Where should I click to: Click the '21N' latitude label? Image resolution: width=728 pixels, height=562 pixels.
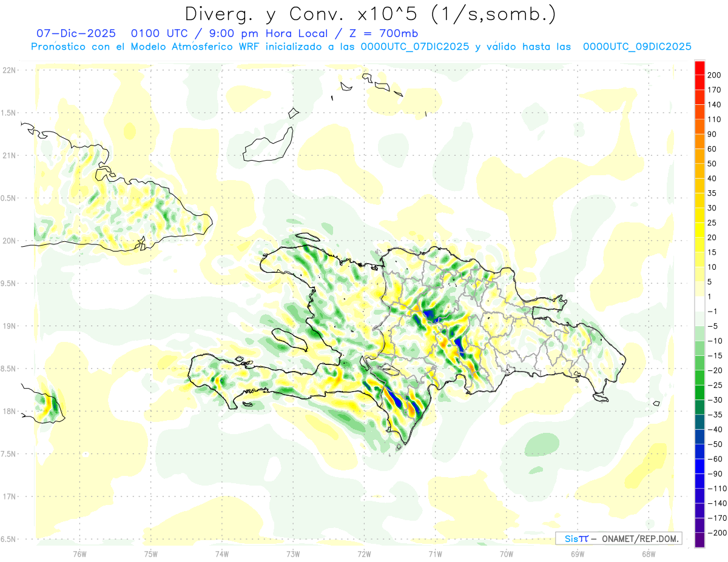coord(8,155)
